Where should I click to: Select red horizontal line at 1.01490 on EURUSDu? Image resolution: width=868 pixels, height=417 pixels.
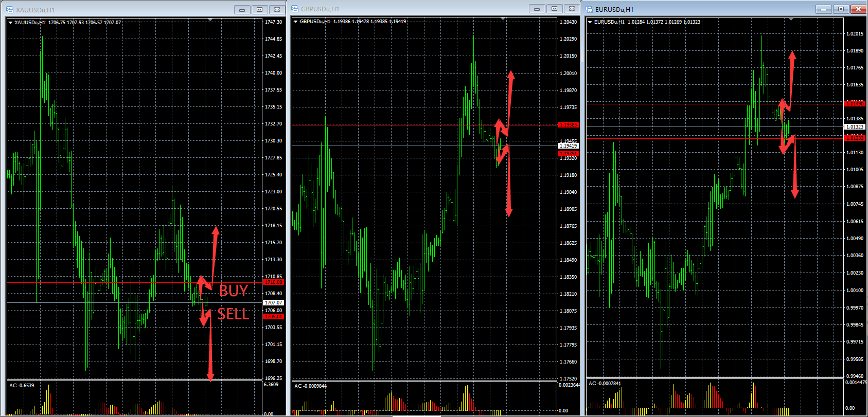click(669, 104)
